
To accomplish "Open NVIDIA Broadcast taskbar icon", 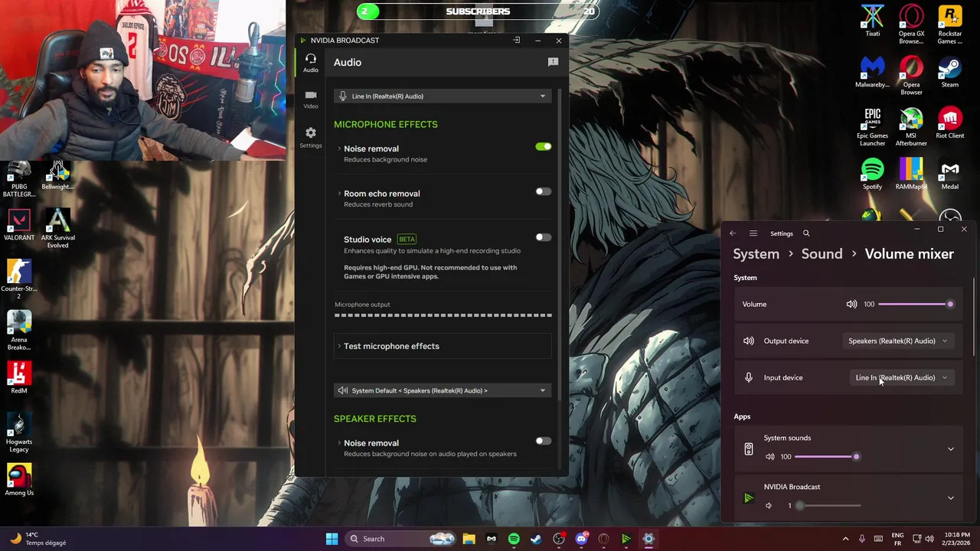I will pos(626,539).
